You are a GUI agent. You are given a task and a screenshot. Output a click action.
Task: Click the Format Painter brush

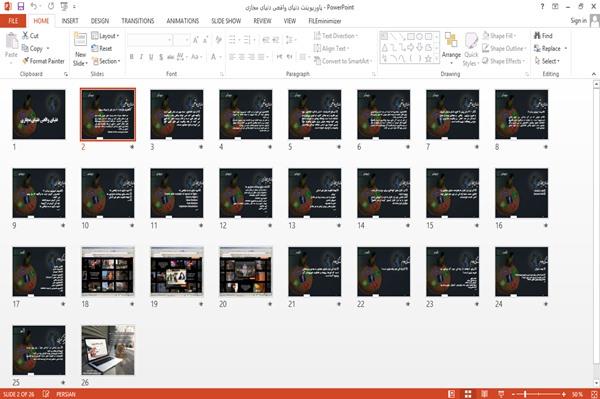pyautogui.click(x=25, y=61)
